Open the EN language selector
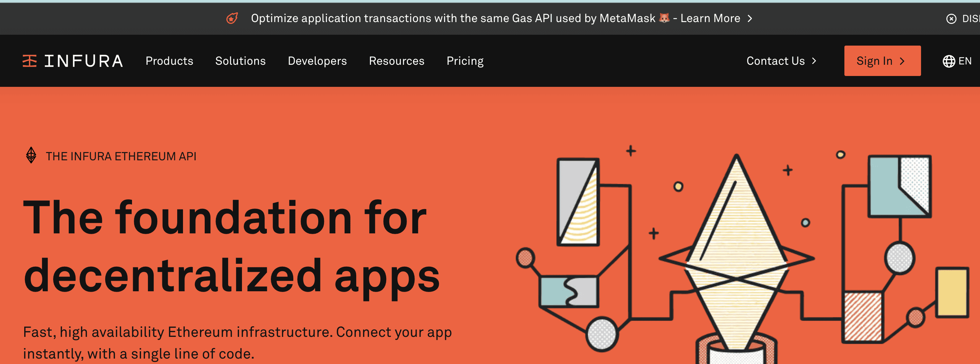980x364 pixels. coord(964,61)
